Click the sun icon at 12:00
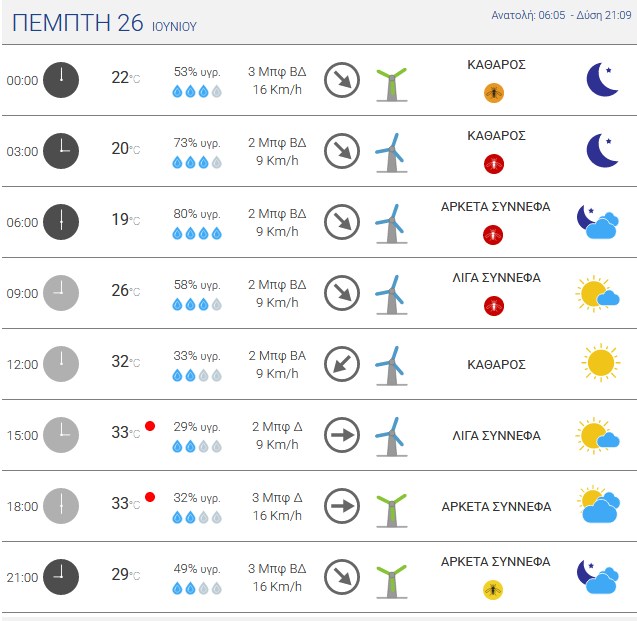637x621 pixels. (x=601, y=363)
